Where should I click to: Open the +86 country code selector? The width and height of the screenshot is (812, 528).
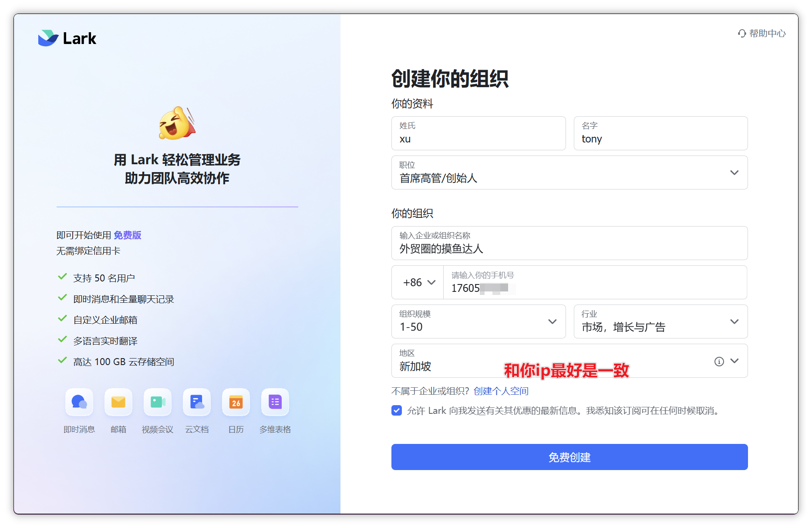[418, 282]
